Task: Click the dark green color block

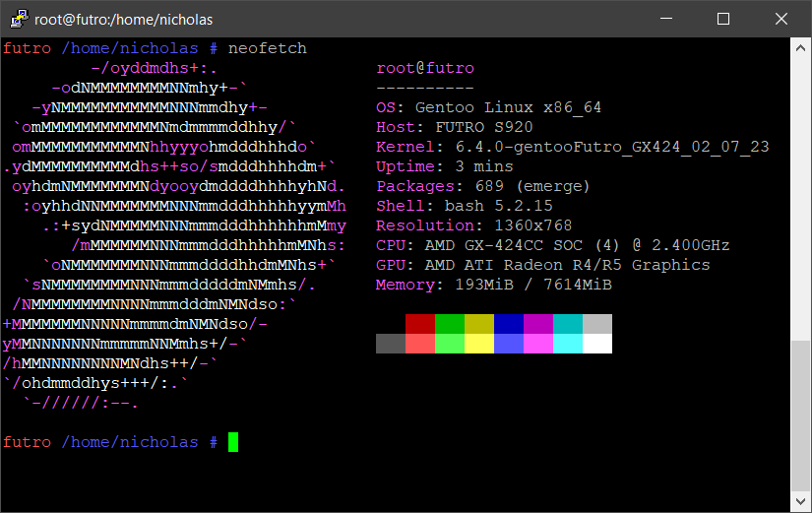Action: tap(450, 324)
